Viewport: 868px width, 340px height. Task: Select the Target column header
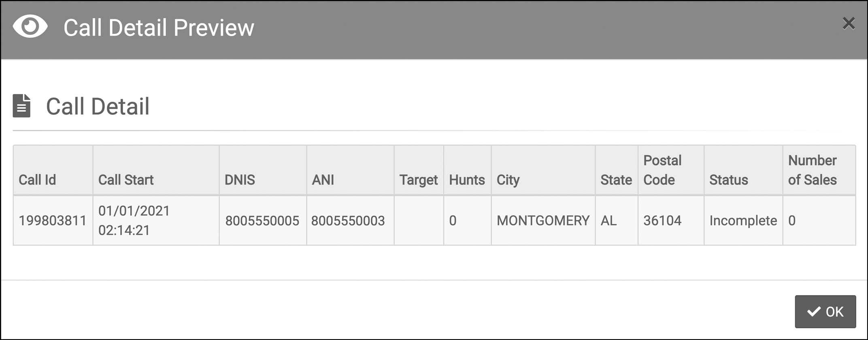pyautogui.click(x=419, y=170)
